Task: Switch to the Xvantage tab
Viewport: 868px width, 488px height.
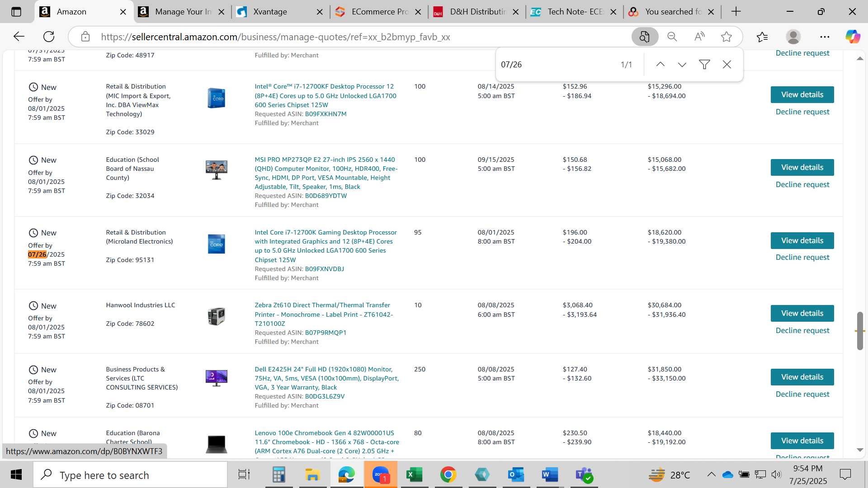Action: [x=279, y=12]
